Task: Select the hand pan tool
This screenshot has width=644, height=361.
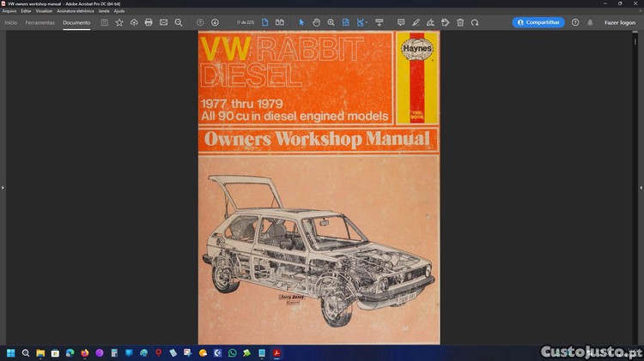Action: [316, 22]
